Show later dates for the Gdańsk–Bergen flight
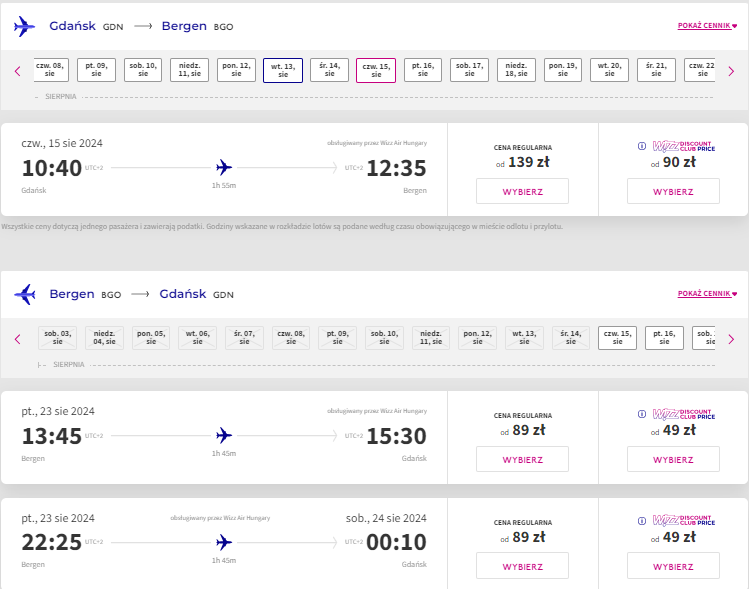Viewport: 749px width, 589px height. coord(731,71)
